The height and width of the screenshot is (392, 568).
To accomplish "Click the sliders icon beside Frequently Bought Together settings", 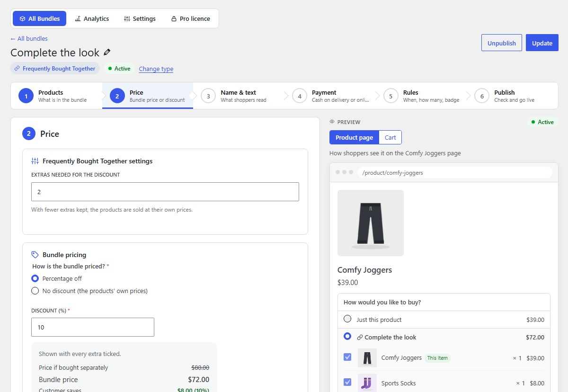I will 35,161.
